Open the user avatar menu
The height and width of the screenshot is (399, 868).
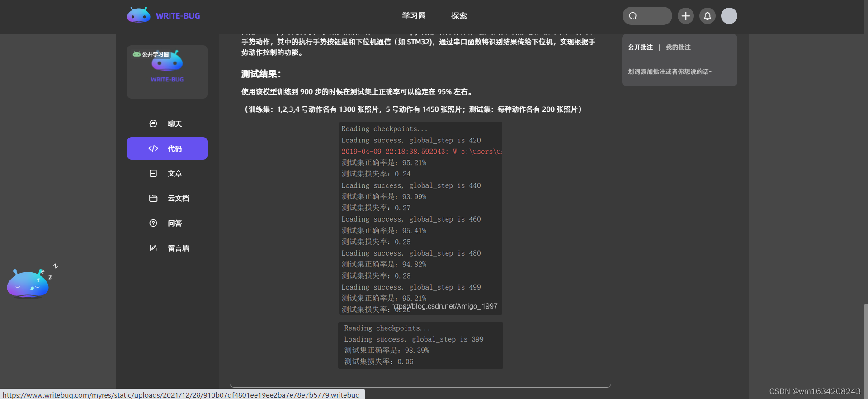(729, 16)
